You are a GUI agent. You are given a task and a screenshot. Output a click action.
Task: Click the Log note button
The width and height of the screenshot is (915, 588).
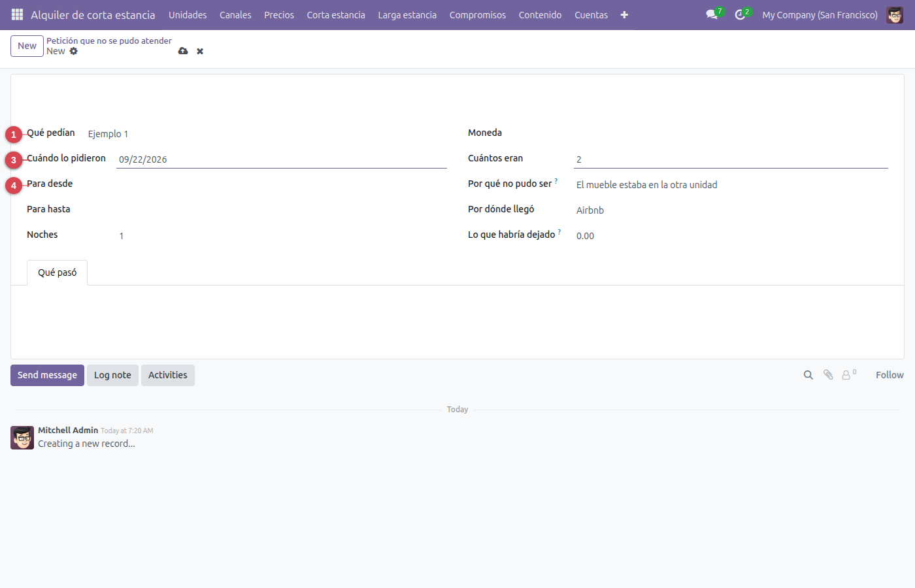[112, 375]
